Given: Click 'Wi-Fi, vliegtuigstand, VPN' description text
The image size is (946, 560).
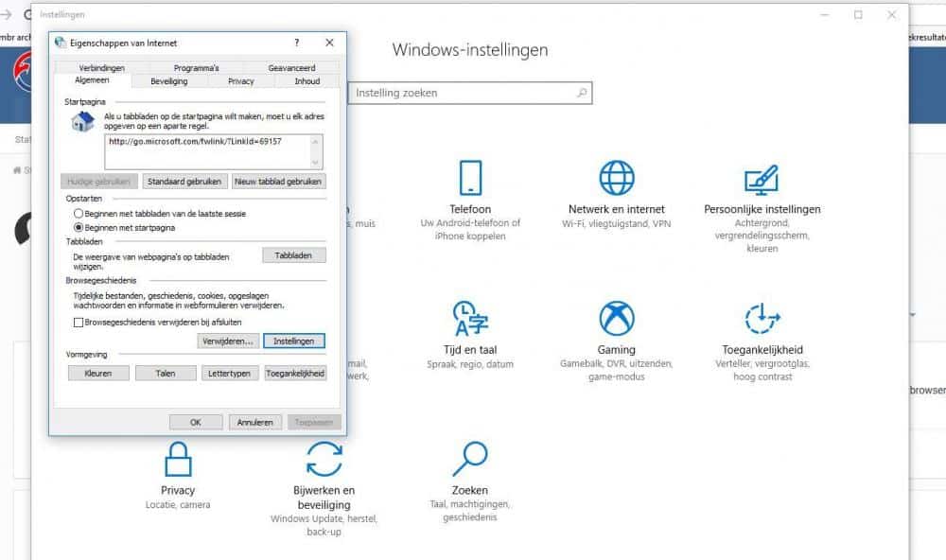Looking at the screenshot, I should click(617, 224).
